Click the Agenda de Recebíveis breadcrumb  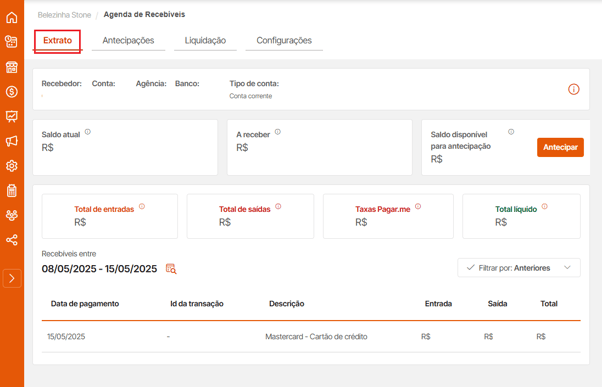[144, 15]
